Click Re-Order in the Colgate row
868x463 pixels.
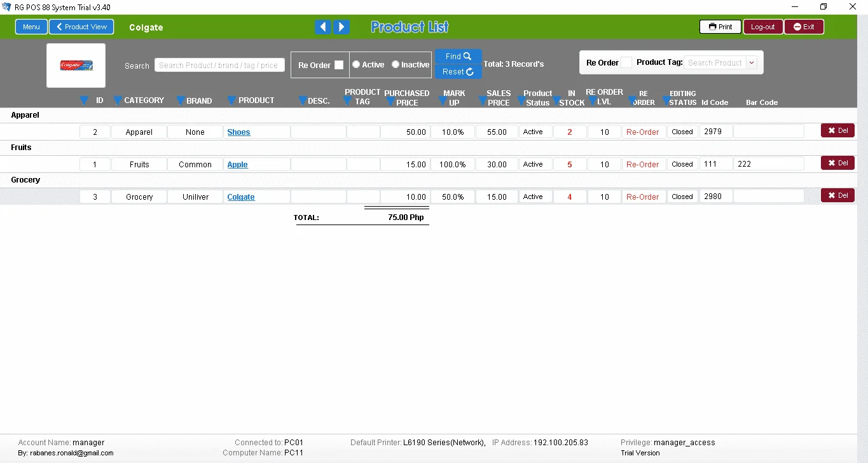[x=643, y=197]
